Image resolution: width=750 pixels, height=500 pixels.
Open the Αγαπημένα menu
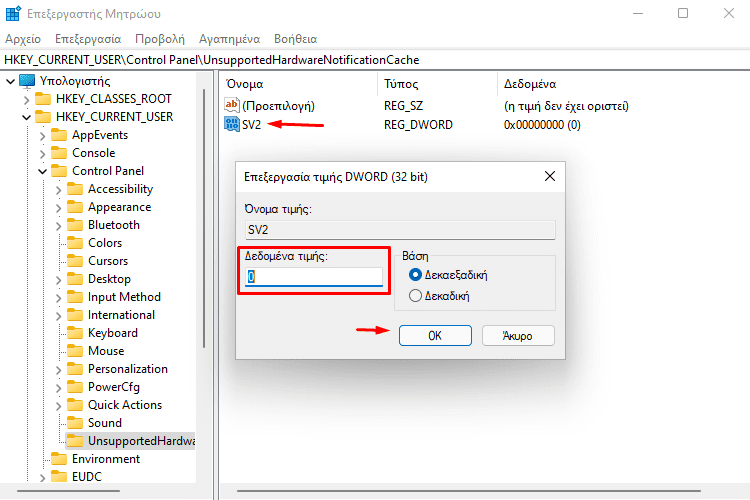click(x=230, y=39)
